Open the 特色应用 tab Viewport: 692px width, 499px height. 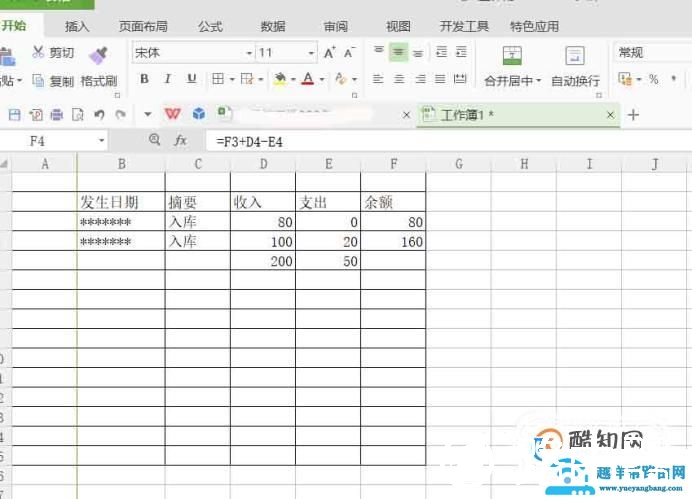[534, 26]
